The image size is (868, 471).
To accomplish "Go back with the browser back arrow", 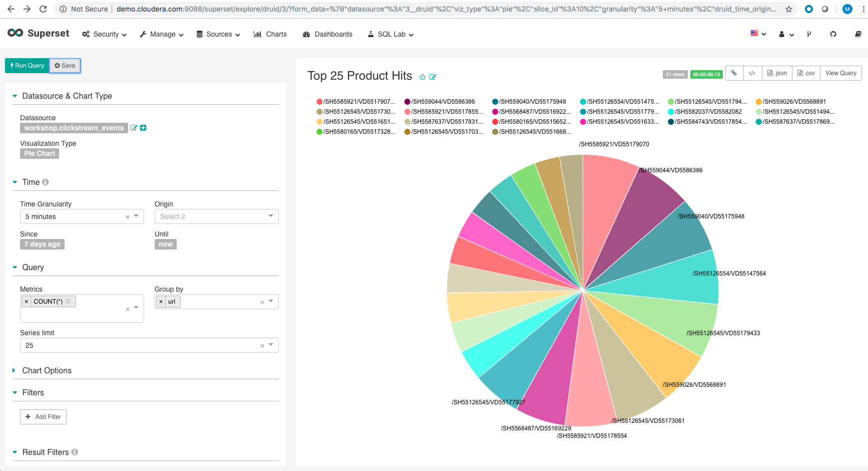I will tap(11, 9).
